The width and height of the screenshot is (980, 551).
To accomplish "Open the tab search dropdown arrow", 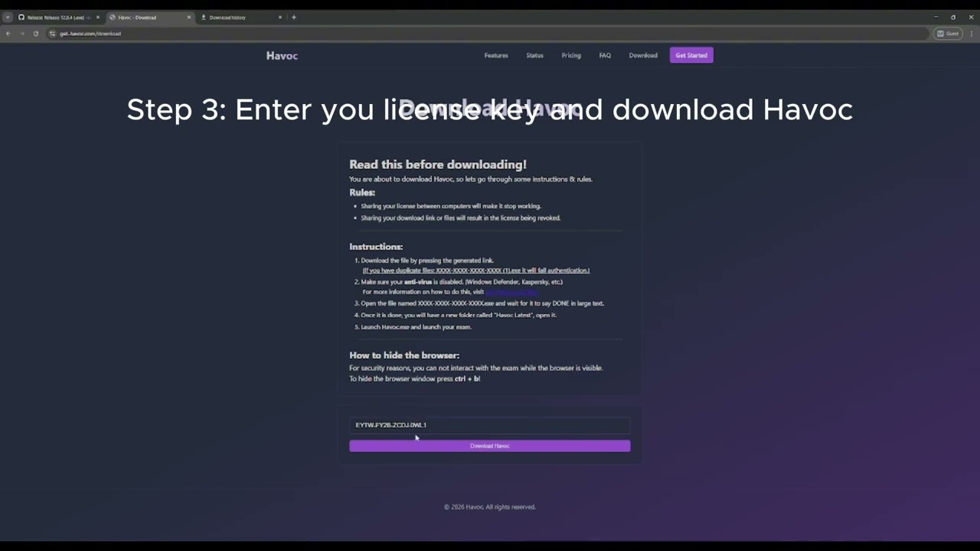I will point(8,17).
